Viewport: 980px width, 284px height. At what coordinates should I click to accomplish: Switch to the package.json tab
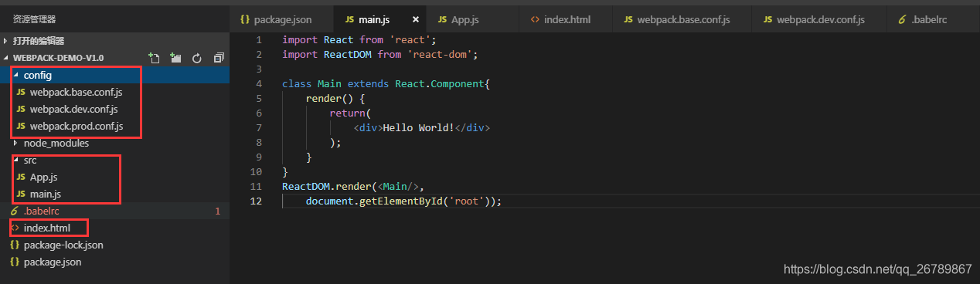click(282, 19)
